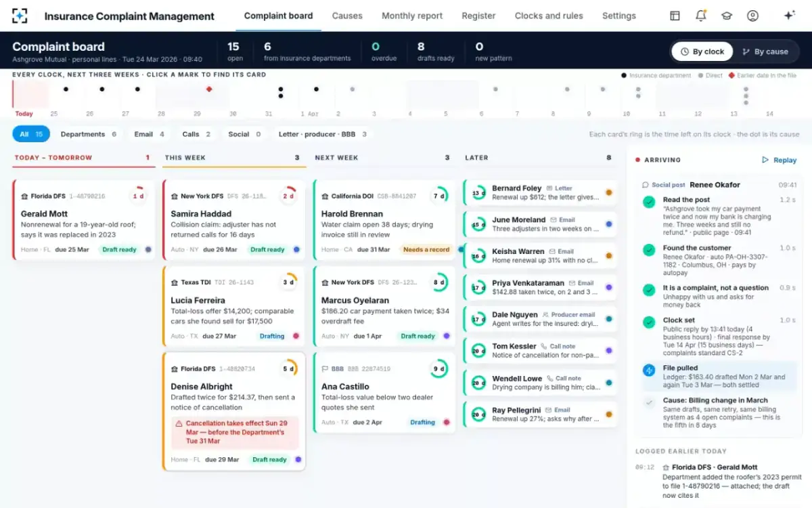Click the 7 d clock ring on Harold Brennan
812x508 pixels.
coord(438,196)
